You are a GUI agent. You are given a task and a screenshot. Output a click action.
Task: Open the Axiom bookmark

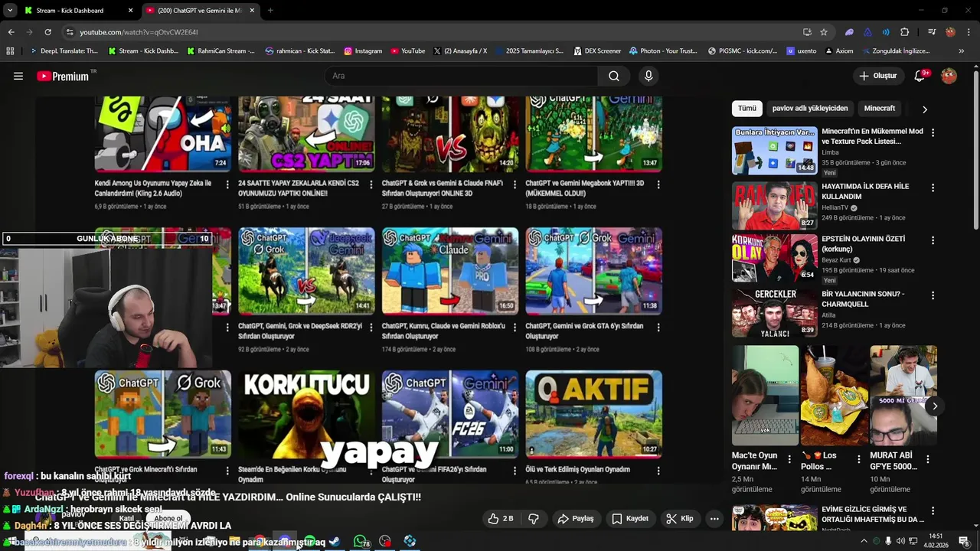point(839,51)
